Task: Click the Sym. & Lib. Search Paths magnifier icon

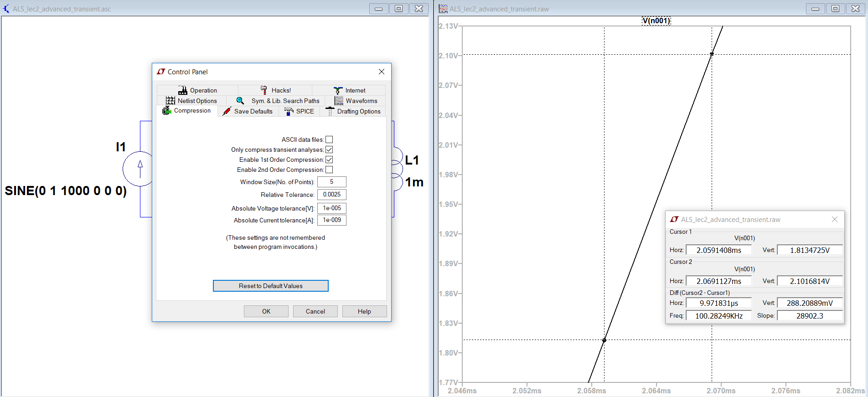Action: [240, 101]
